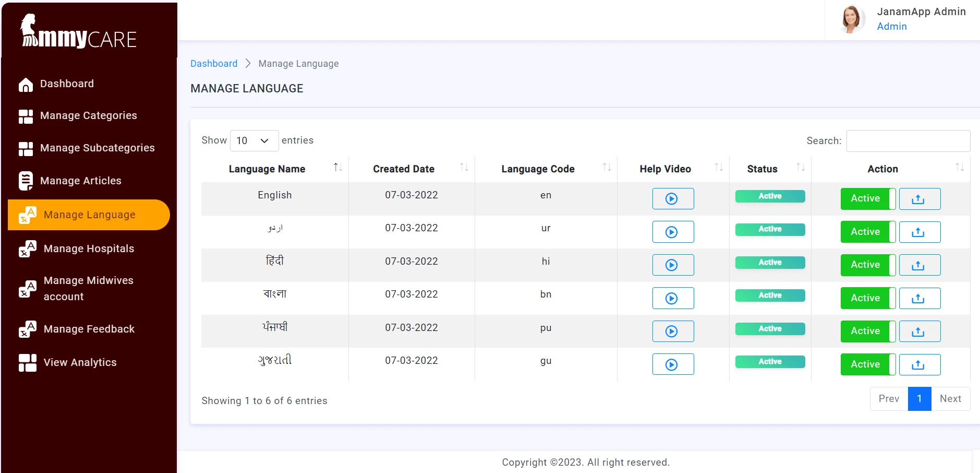Open the Show entries dropdown
This screenshot has height=473, width=980.
pyautogui.click(x=254, y=140)
